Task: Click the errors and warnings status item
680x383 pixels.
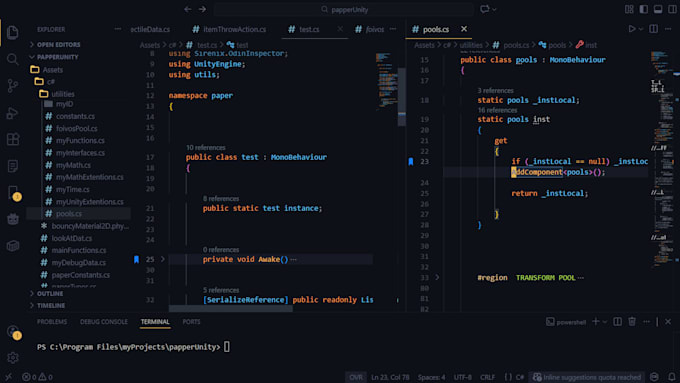Action: tap(37, 377)
